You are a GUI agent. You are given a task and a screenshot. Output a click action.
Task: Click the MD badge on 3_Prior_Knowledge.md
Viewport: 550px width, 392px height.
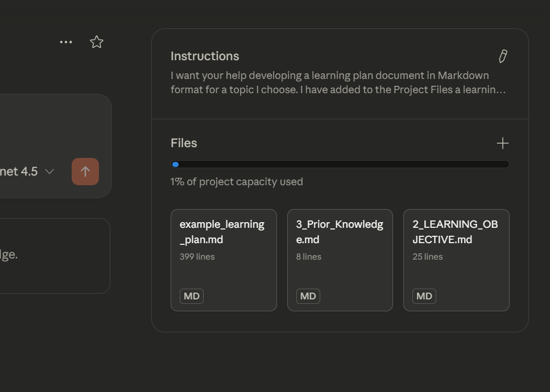click(x=308, y=296)
